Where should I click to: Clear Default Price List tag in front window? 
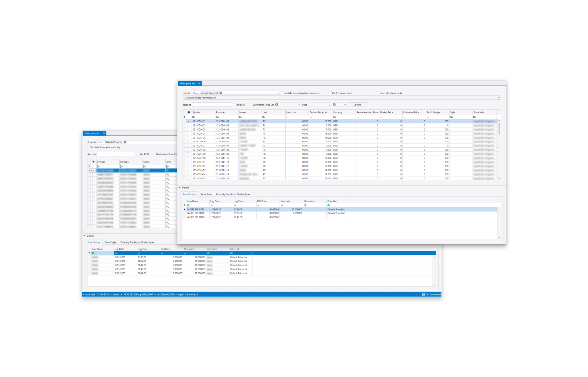(x=221, y=93)
